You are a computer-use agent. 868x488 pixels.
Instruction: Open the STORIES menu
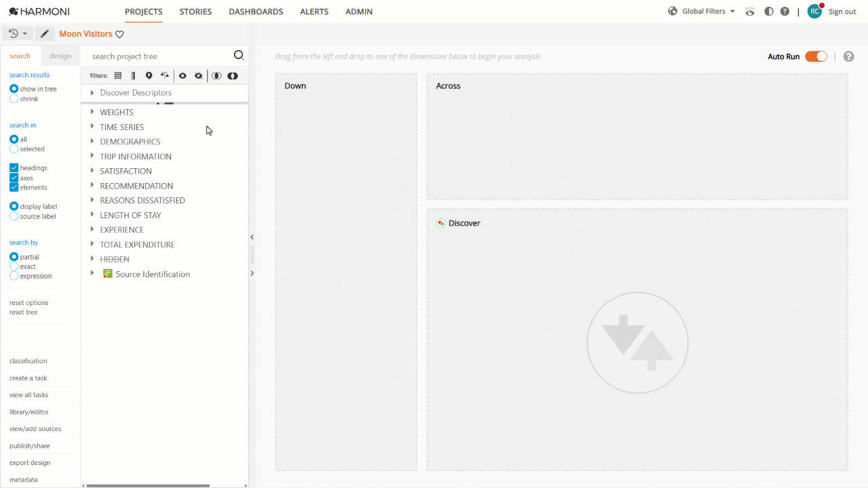point(195,12)
